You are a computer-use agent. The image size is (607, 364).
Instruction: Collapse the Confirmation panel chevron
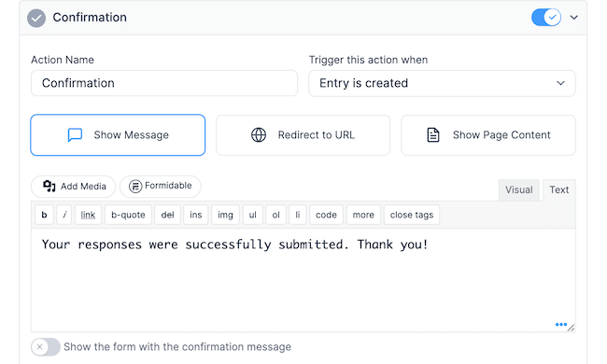pos(573,18)
